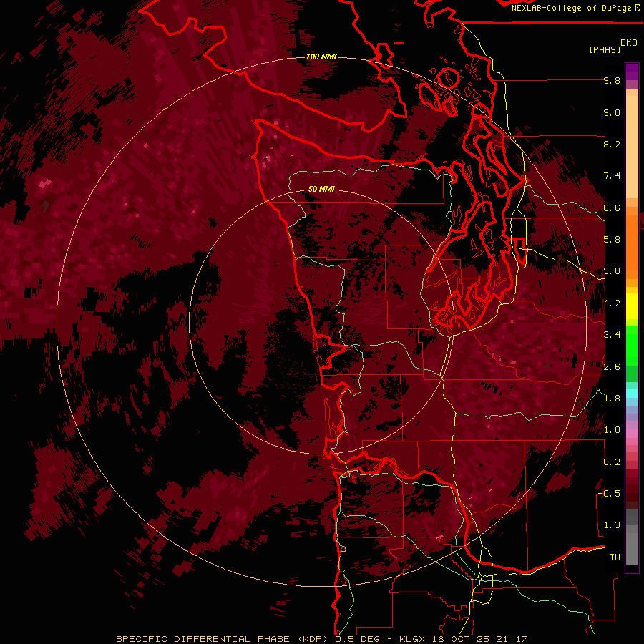Click the 50 NMI range ring label
The width and height of the screenshot is (644, 644).
tap(321, 190)
